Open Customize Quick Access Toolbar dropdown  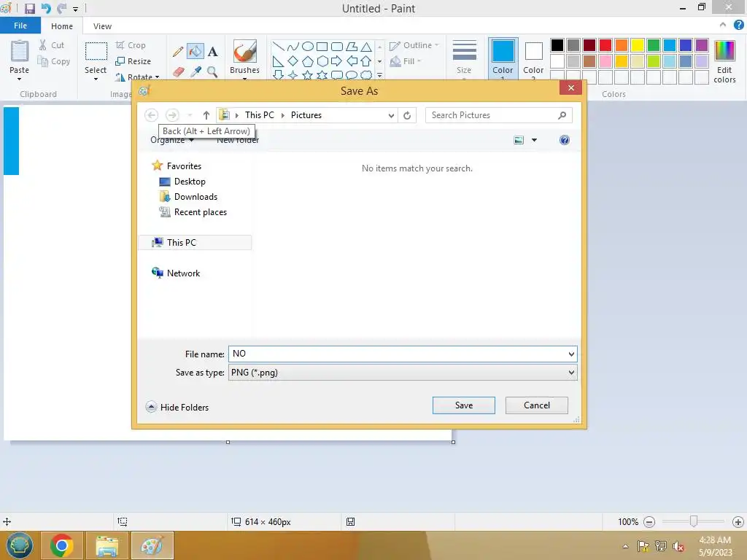coord(75,9)
